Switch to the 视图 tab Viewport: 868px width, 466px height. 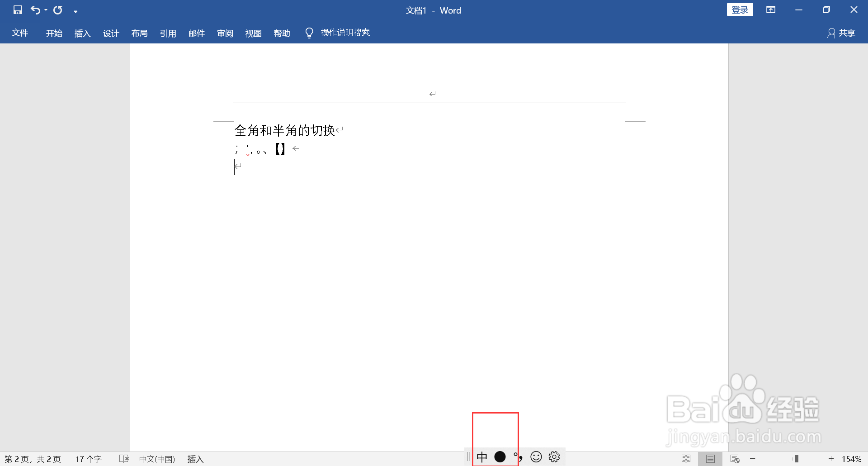pos(254,33)
